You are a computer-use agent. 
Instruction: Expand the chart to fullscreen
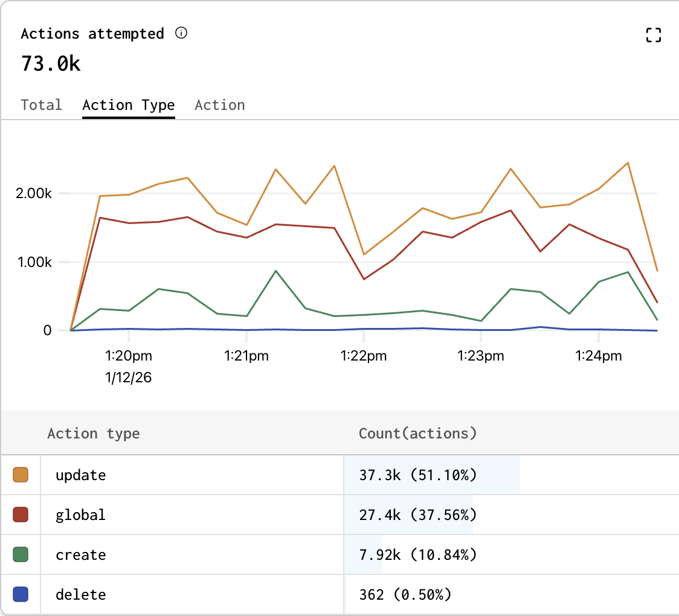(653, 35)
